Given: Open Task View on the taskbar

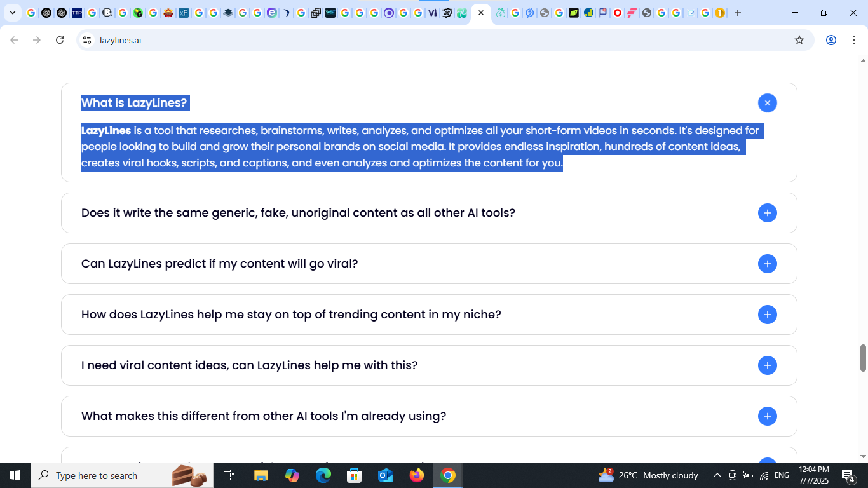Looking at the screenshot, I should (229, 475).
